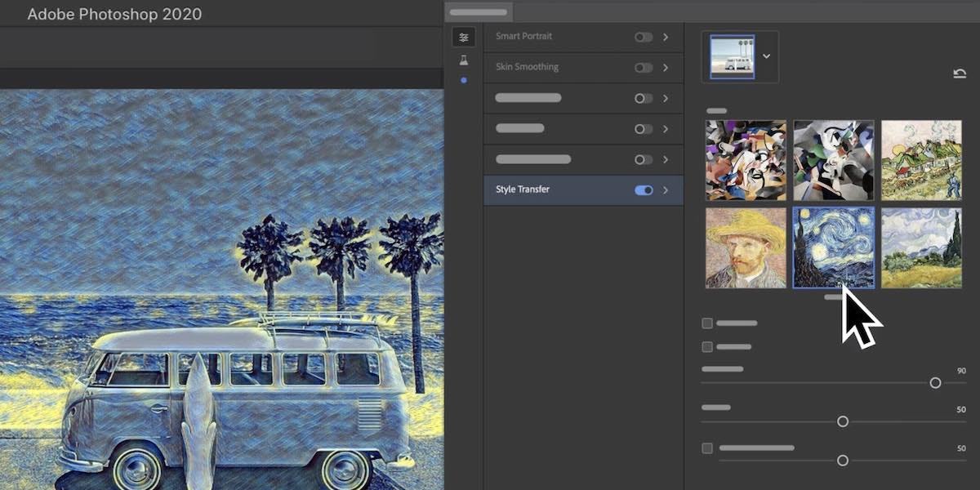Open the Neural Filters adjustments panel icon

tap(463, 37)
